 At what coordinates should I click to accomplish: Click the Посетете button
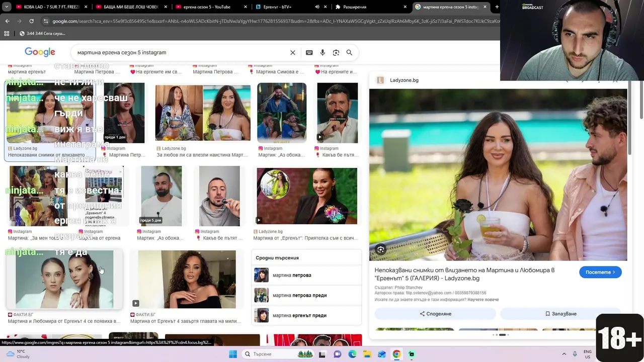point(600,272)
